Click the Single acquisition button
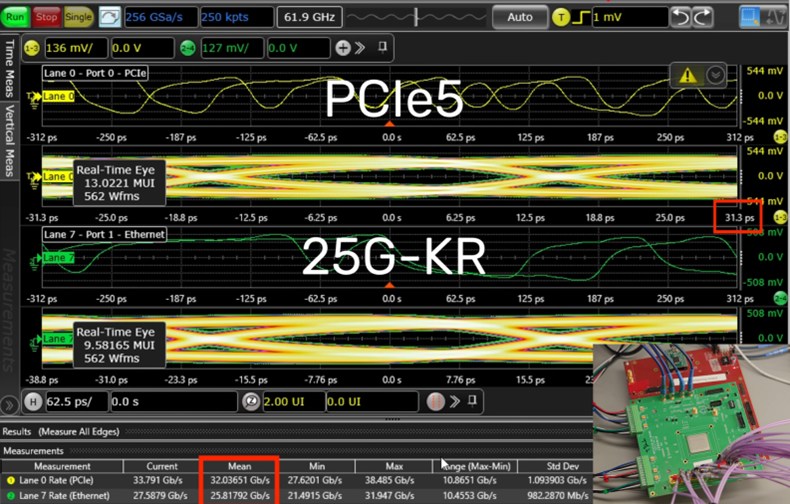 click(79, 17)
